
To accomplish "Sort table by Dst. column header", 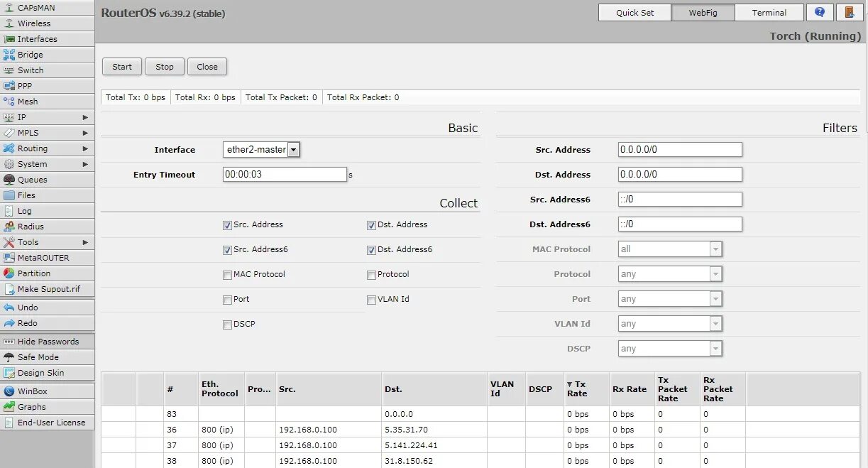I will [x=434, y=388].
